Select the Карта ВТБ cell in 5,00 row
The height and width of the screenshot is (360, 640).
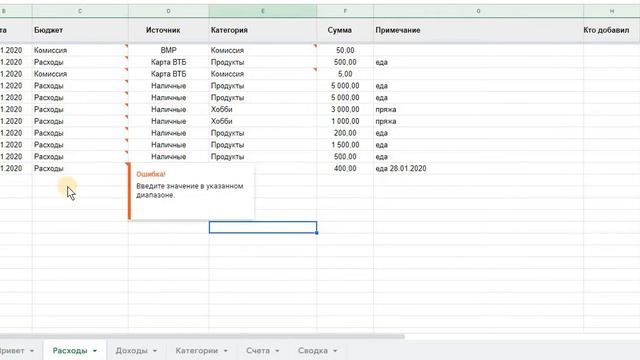[x=169, y=74]
